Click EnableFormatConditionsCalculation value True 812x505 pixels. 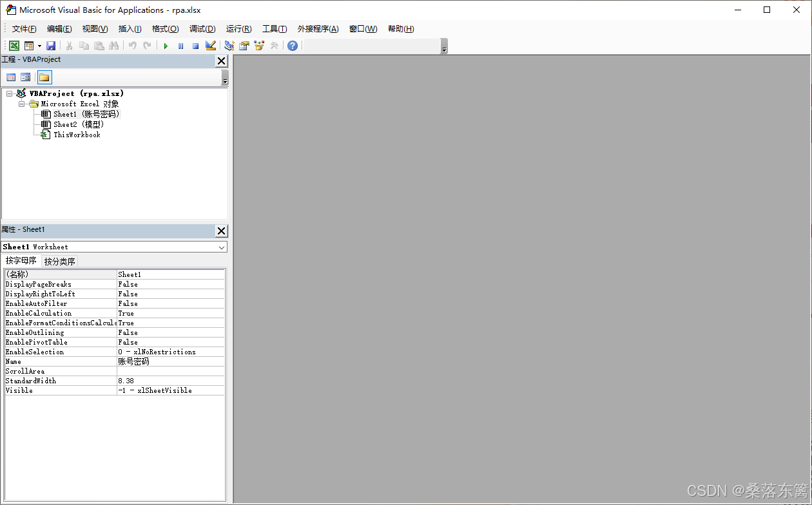click(171, 323)
